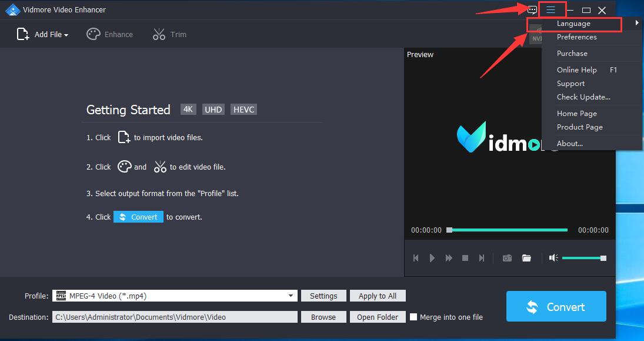644x341 pixels.
Task: Select About... in the menu
Action: point(570,144)
